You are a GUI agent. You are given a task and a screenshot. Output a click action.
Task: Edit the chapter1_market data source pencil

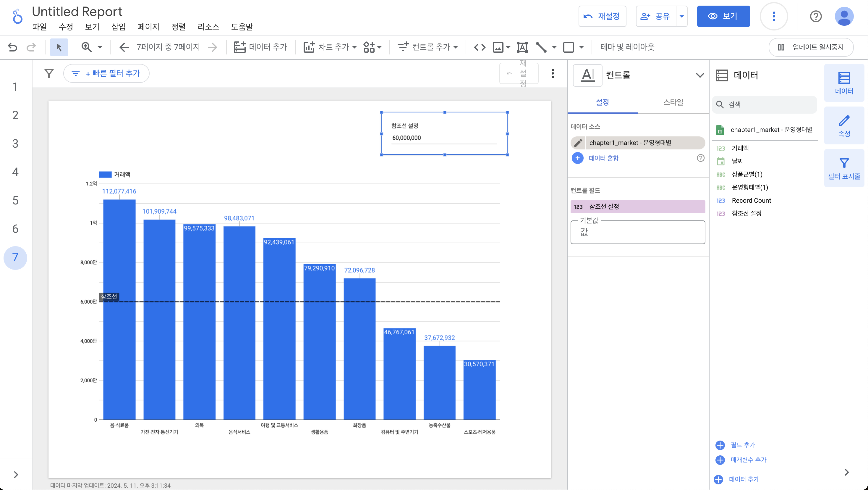click(x=578, y=143)
